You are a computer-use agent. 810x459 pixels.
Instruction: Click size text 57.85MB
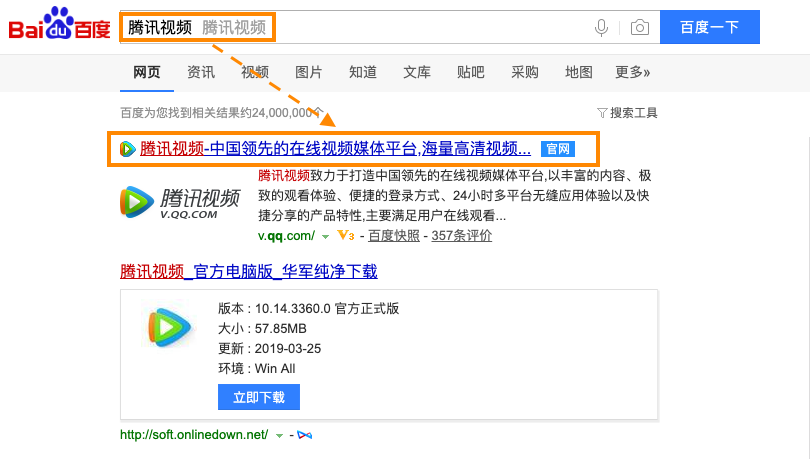(x=281, y=329)
